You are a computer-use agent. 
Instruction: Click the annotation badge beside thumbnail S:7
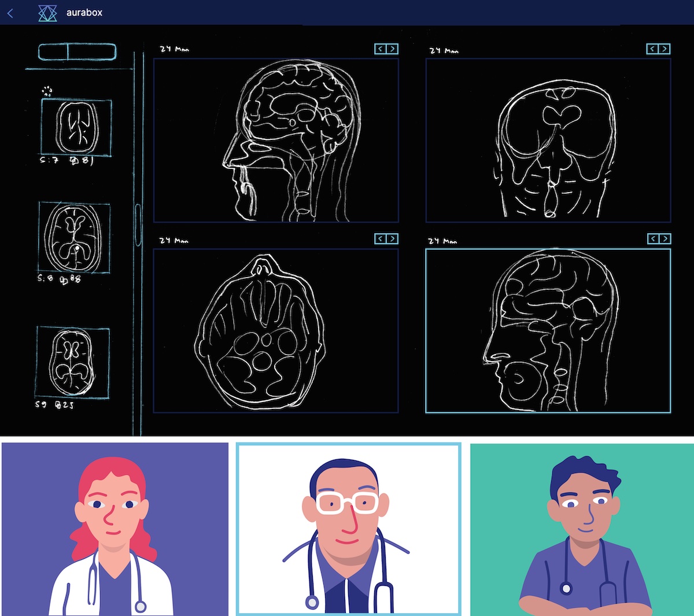pos(74,160)
